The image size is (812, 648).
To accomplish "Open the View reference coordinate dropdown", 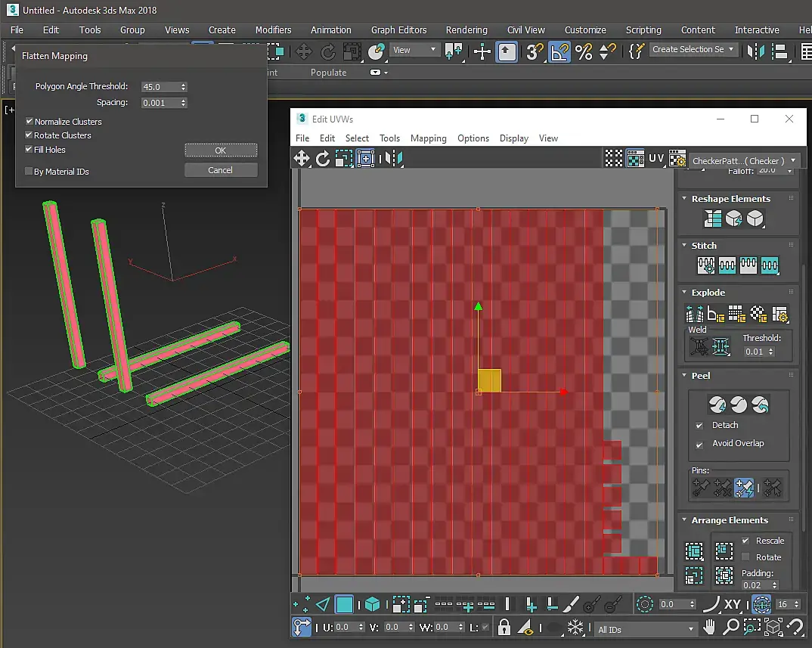I will 415,50.
